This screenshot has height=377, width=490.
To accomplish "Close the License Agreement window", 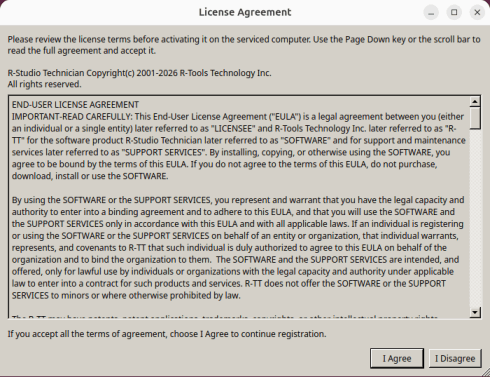I will click(477, 13).
